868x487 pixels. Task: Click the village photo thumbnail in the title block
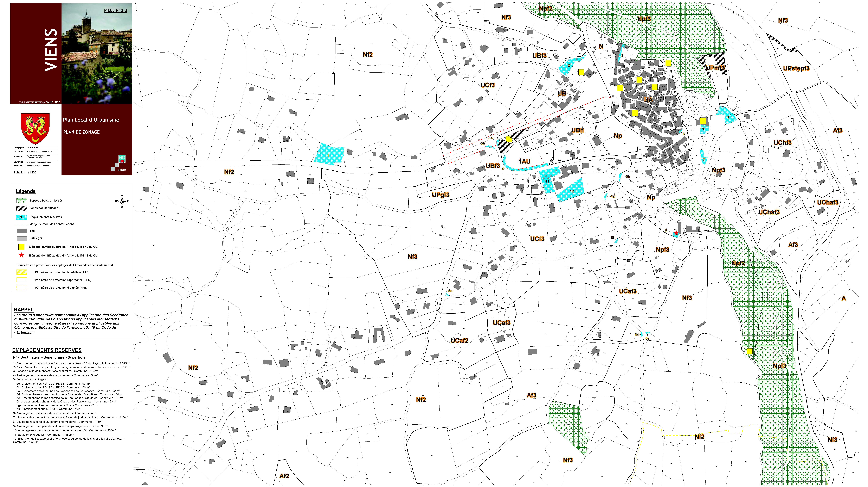[97, 54]
